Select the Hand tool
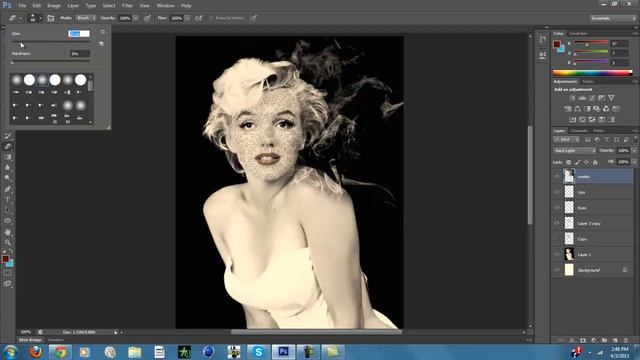 8,232
